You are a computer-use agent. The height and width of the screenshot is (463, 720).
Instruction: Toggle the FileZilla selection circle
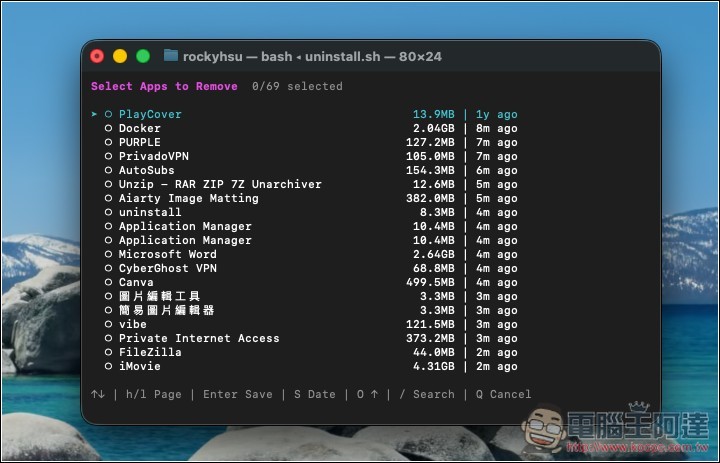pos(108,352)
